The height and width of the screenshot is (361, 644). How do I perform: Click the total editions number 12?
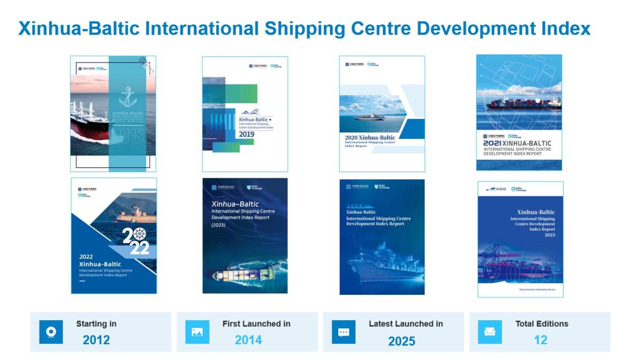click(540, 340)
